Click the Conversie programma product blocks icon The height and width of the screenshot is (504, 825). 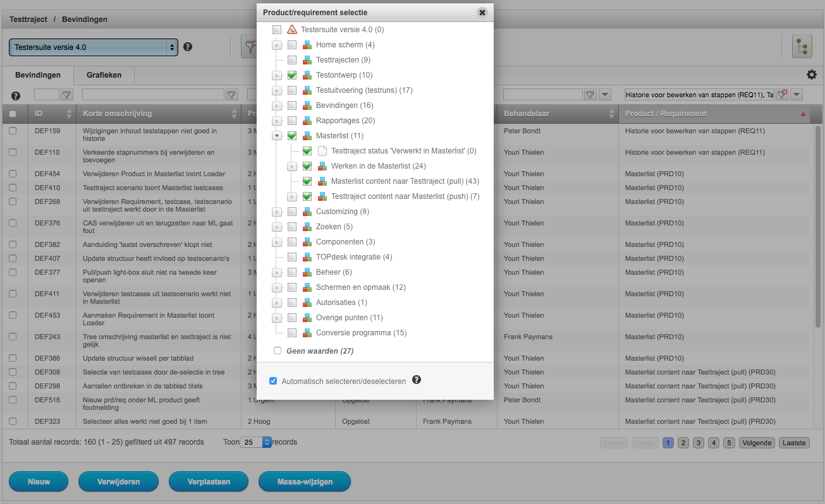pyautogui.click(x=307, y=333)
